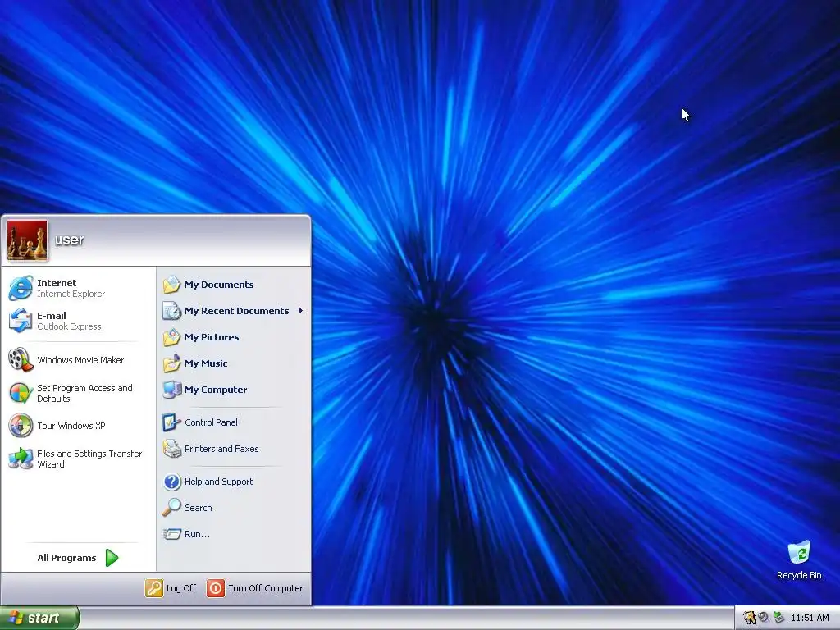Click the Turn Off Computer text label
The image size is (840, 630).
point(265,588)
